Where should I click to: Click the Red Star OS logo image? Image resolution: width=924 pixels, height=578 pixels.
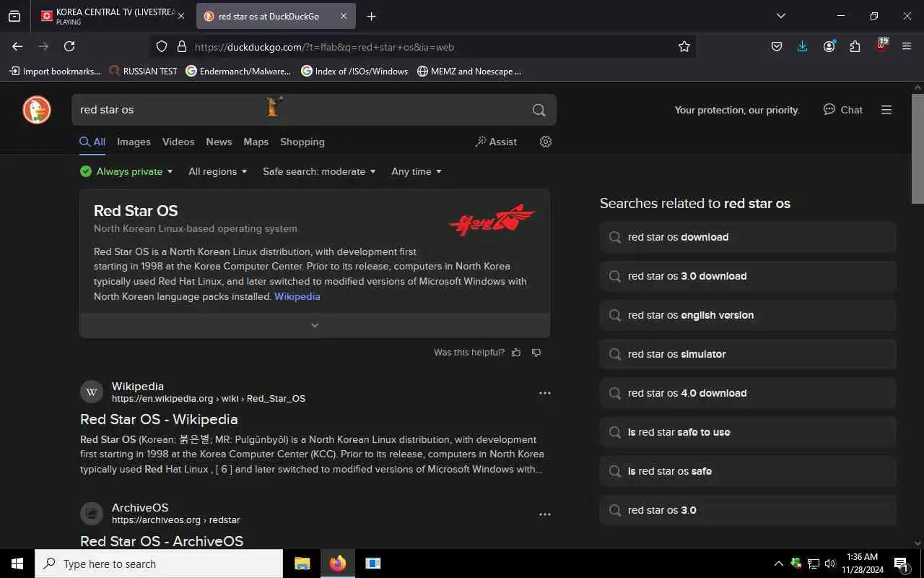[x=492, y=220]
